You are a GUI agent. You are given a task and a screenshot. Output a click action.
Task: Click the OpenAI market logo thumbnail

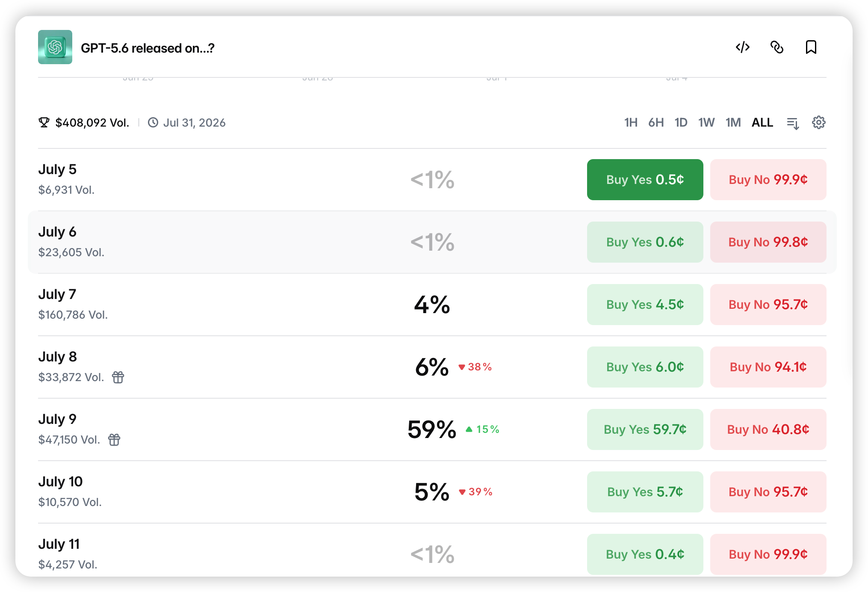pyautogui.click(x=55, y=47)
